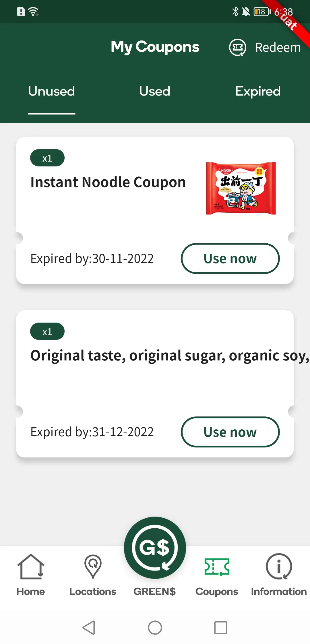Screen dimensions: 310x644
Task: Switch to the Expired tab
Action: 258,91
